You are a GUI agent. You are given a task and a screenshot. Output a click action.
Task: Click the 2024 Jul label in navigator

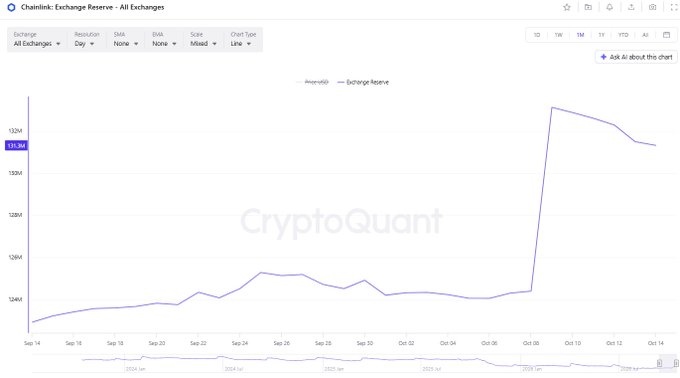coord(233,369)
